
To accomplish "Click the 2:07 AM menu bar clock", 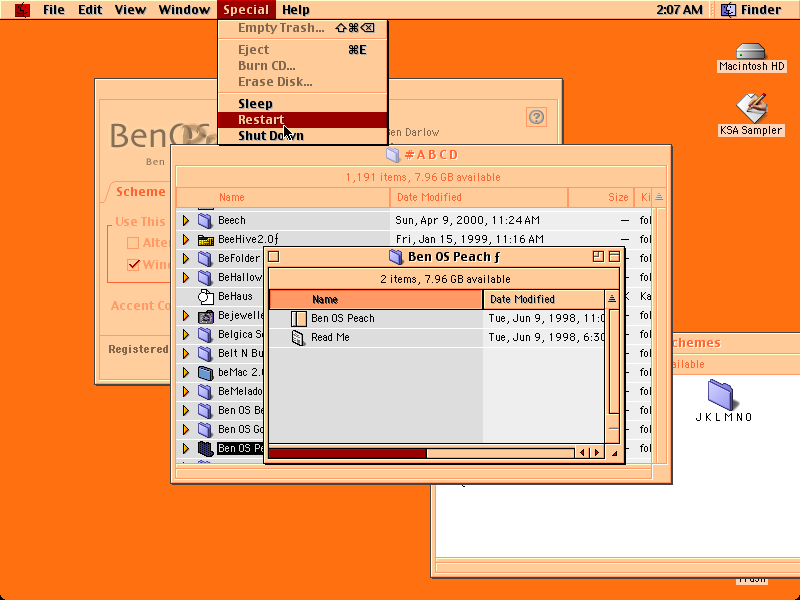I will 679,10.
